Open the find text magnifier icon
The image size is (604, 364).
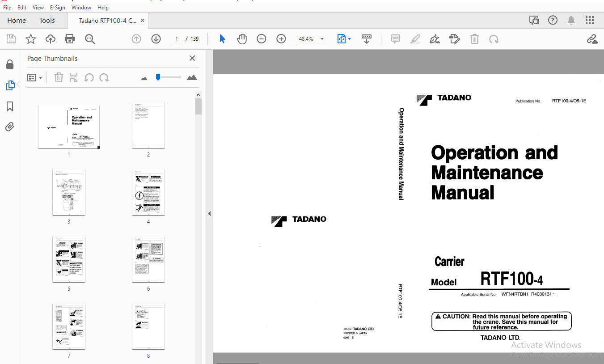coord(90,39)
